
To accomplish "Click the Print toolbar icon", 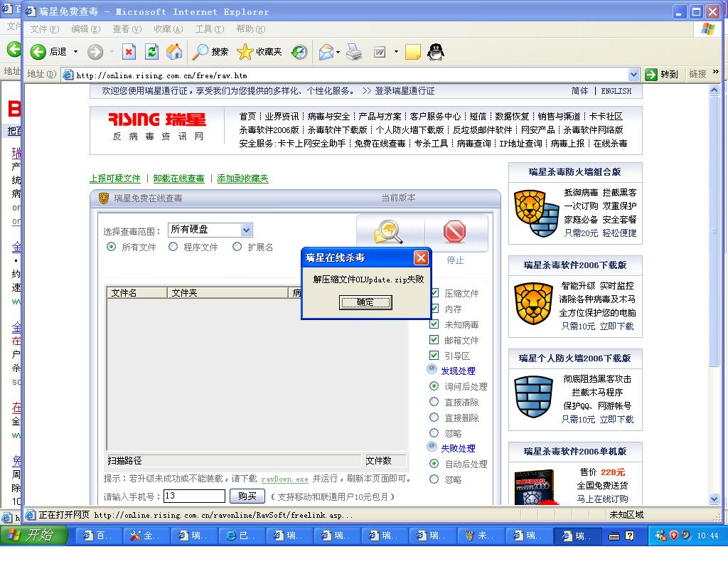I will [x=354, y=52].
